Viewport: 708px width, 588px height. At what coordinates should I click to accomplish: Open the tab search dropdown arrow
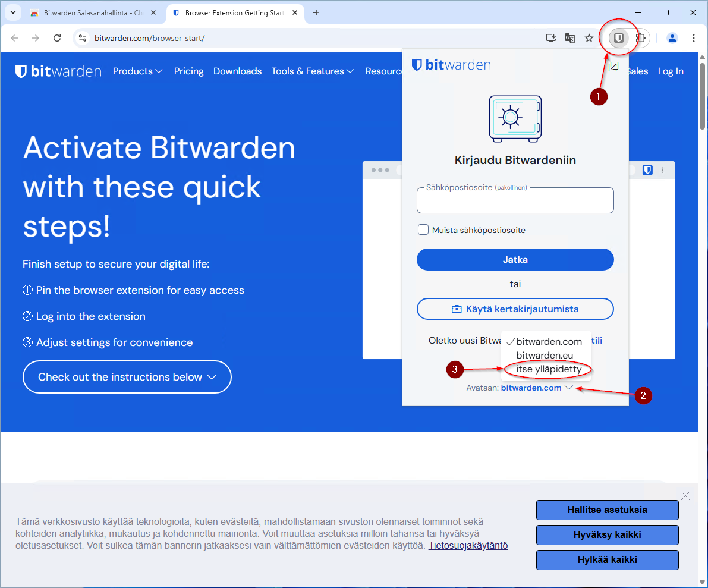(x=13, y=12)
